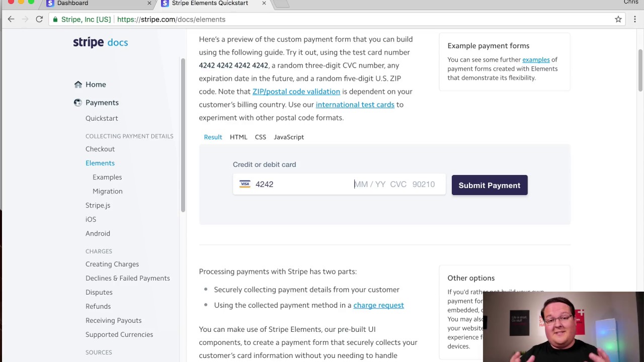Go to Home in docs sidebar

click(x=96, y=84)
